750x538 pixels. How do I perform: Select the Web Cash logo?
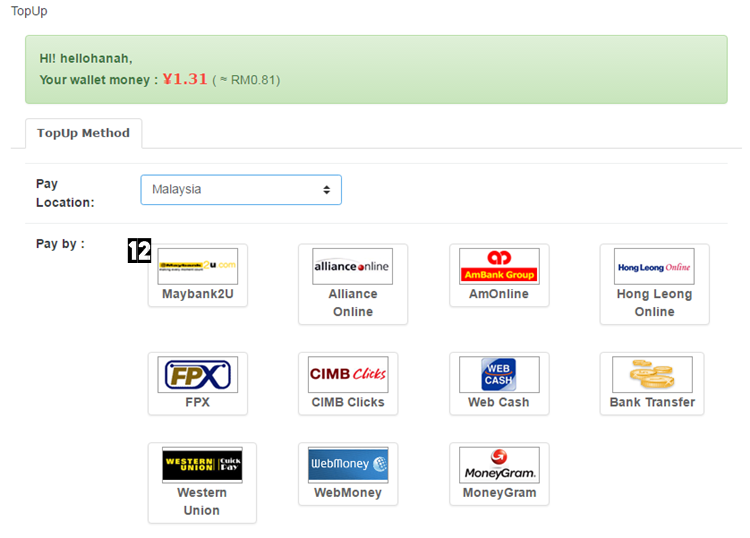pyautogui.click(x=499, y=374)
